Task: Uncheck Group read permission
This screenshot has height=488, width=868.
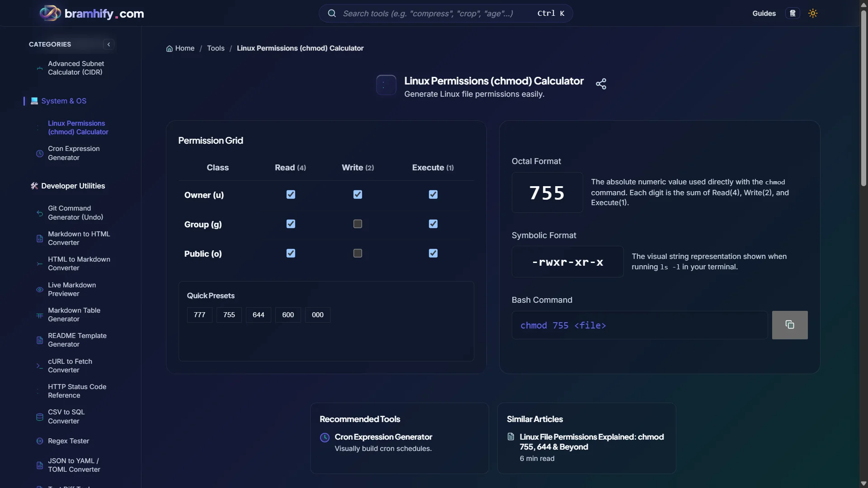Action: point(291,224)
